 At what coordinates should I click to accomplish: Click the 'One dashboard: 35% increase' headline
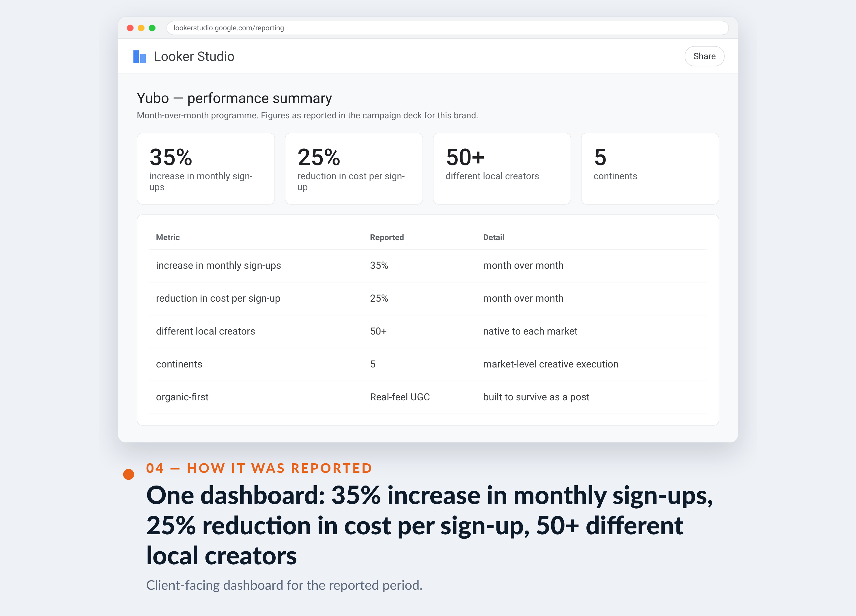429,525
